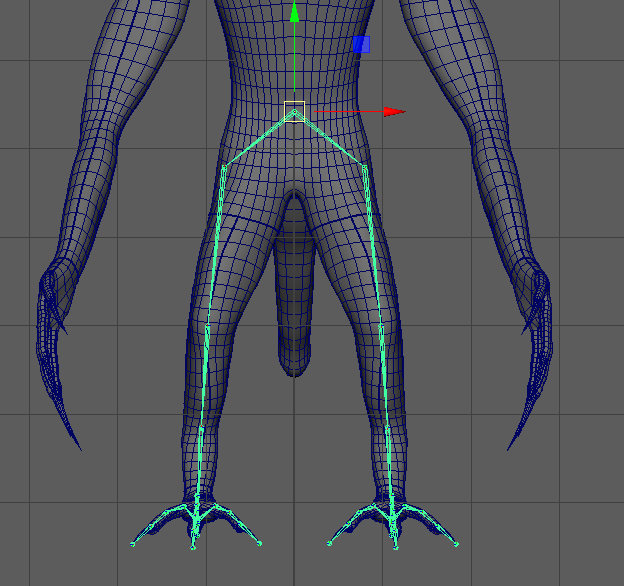Viewport: 624px width, 586px height.
Task: Click the green Y-axis move arrow
Action: 294,14
